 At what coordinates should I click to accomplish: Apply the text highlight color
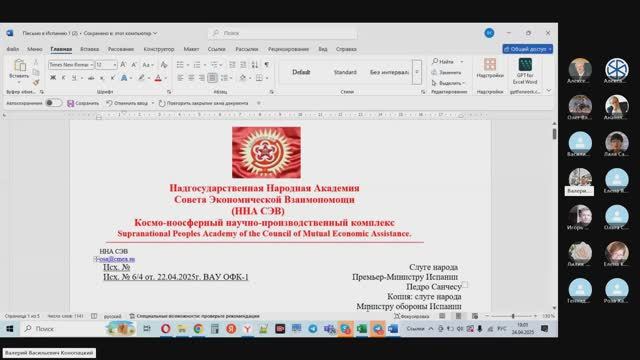tap(141, 78)
